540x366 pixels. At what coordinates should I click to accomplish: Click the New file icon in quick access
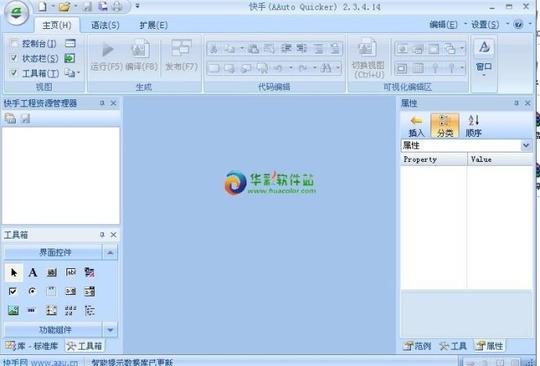tap(43, 6)
